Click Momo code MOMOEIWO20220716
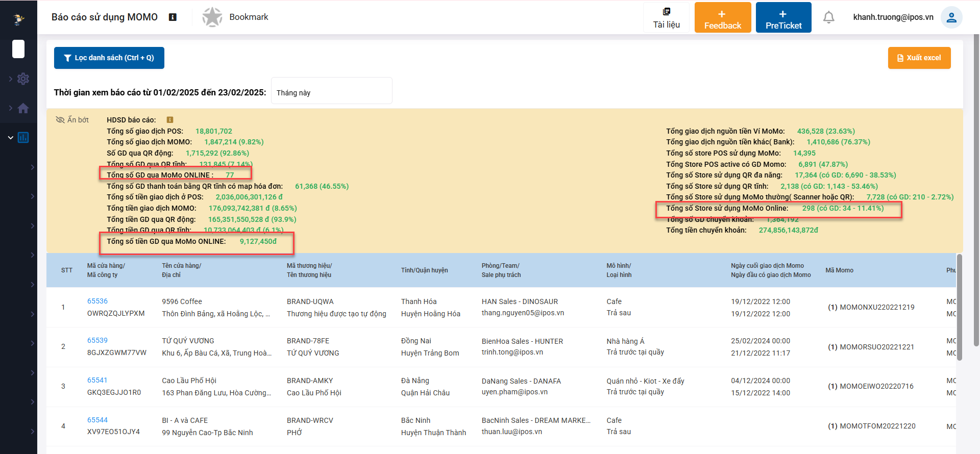This screenshot has width=980, height=454. pos(877,386)
